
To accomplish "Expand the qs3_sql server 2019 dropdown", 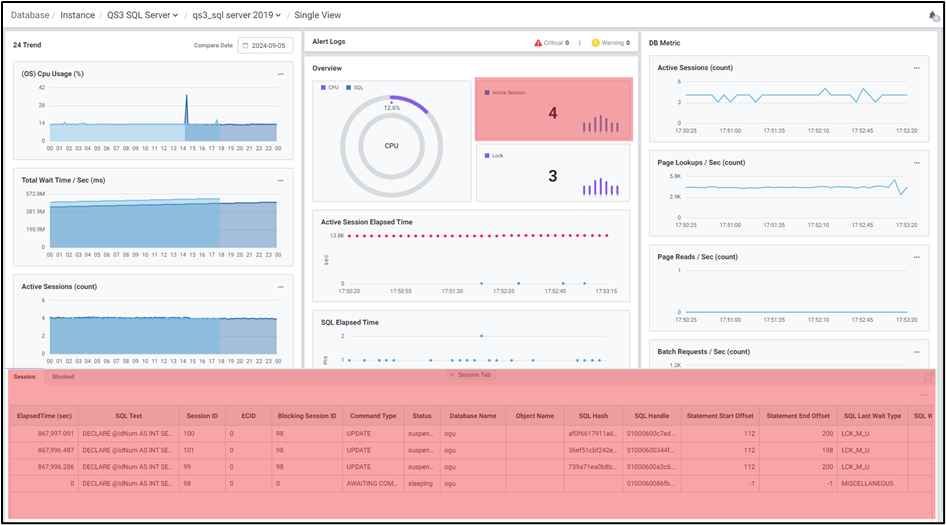I will click(237, 15).
